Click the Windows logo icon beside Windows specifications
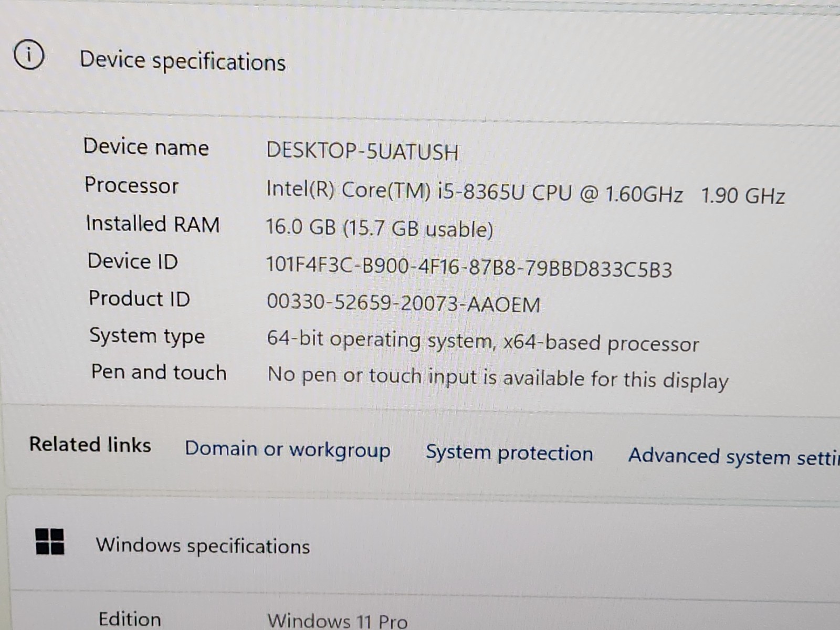Image resolution: width=840 pixels, height=630 pixels. click(x=49, y=541)
